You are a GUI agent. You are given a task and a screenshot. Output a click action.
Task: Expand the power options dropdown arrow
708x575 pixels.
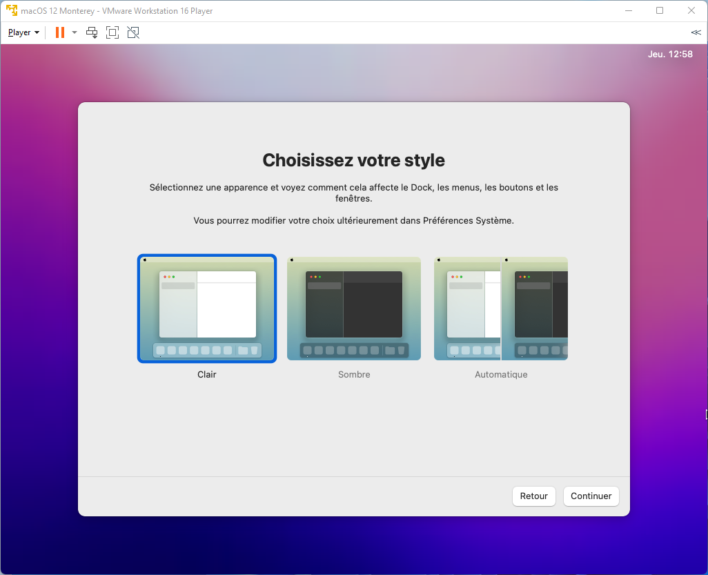[x=75, y=33]
